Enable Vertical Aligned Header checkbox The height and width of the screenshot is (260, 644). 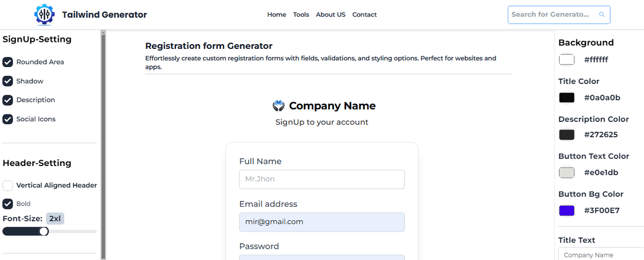[8, 185]
